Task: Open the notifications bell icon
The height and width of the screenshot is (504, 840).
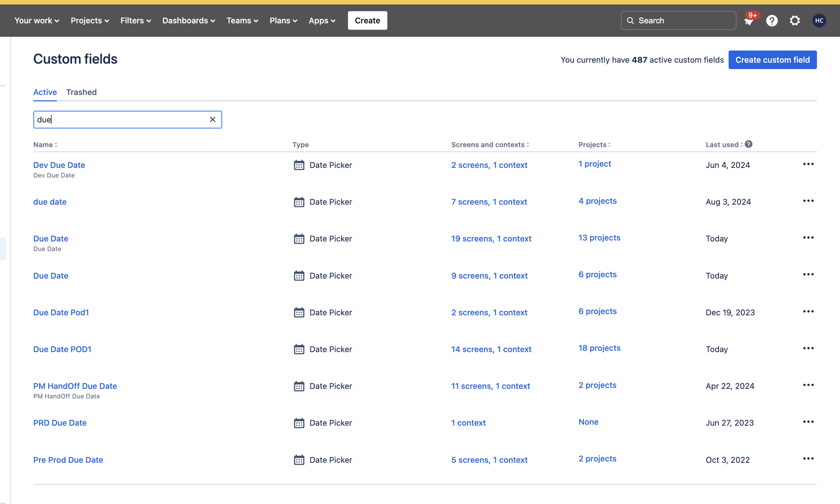Action: pos(749,20)
